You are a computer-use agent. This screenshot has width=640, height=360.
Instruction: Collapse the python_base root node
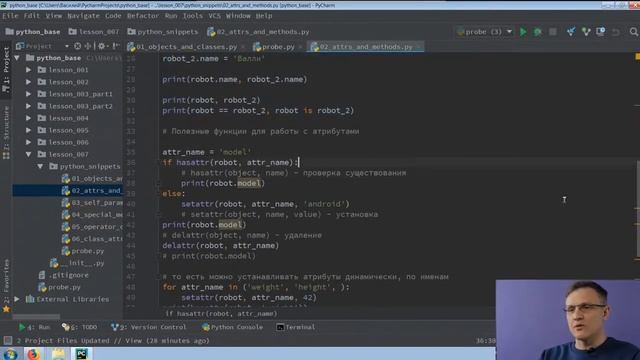point(17,58)
